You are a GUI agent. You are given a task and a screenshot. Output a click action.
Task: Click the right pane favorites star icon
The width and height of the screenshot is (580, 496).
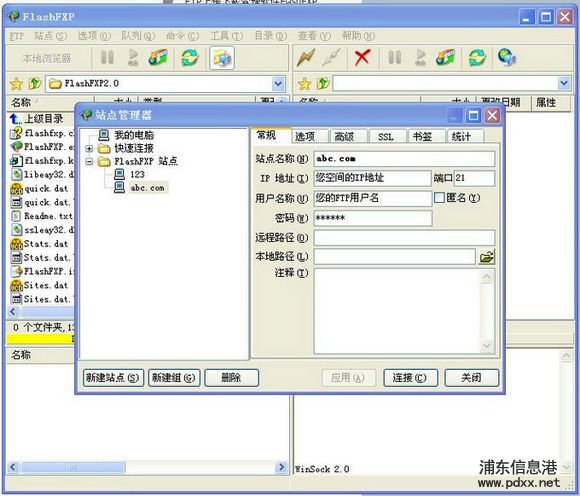tap(304, 84)
